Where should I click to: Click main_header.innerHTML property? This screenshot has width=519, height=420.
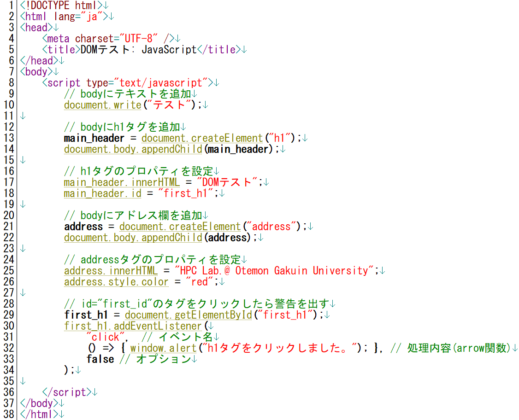point(122,182)
